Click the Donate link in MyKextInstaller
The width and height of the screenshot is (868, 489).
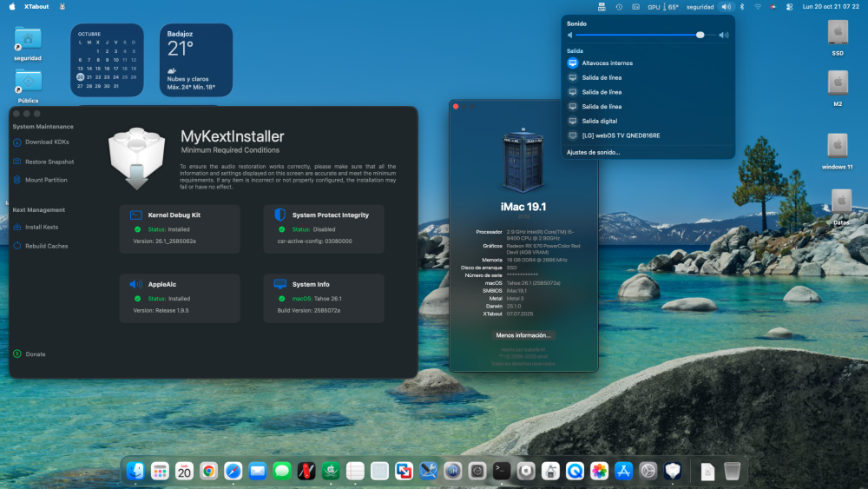point(30,354)
